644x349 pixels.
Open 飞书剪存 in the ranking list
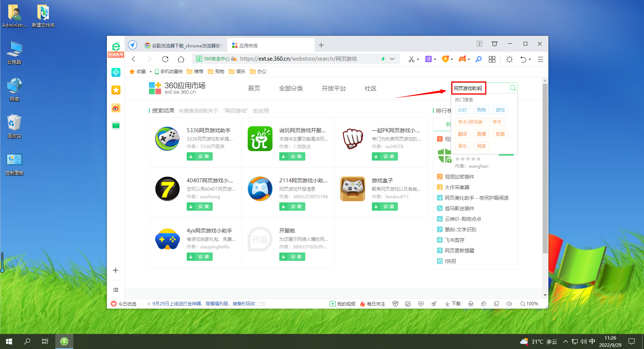(455, 240)
